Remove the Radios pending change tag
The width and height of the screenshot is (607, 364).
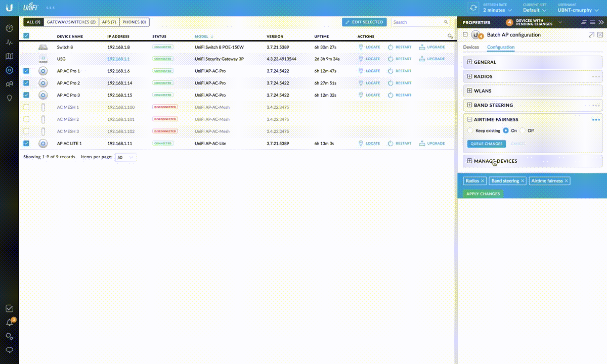pos(483,181)
